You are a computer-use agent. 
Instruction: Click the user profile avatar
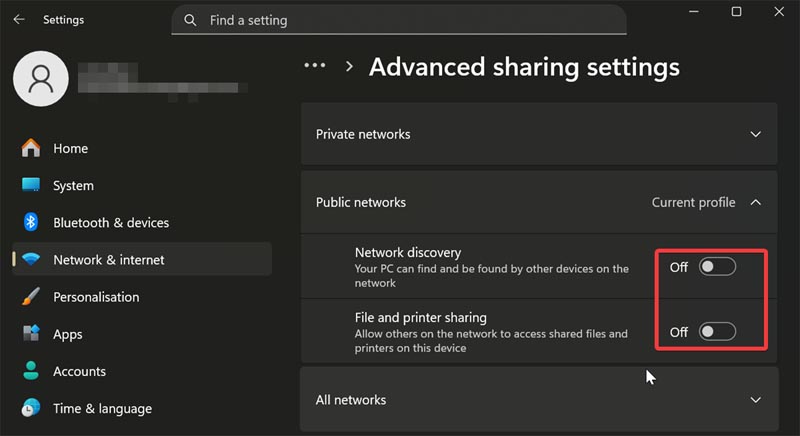coord(40,80)
